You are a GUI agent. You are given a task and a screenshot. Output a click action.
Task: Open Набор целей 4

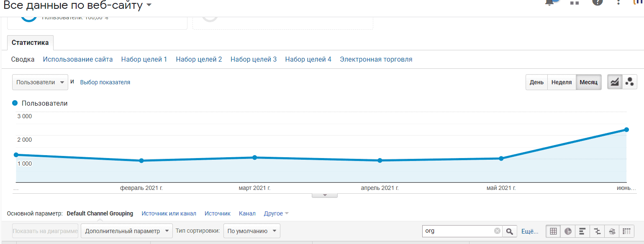coord(308,60)
